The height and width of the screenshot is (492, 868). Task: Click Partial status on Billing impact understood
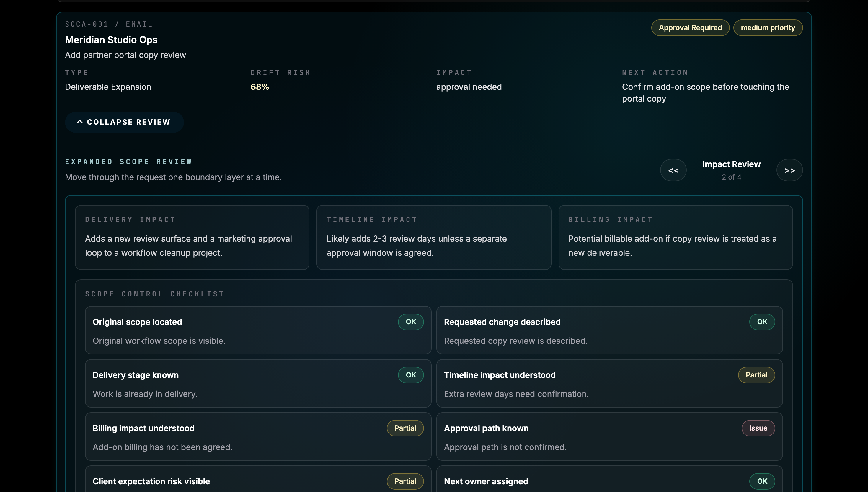tap(405, 428)
